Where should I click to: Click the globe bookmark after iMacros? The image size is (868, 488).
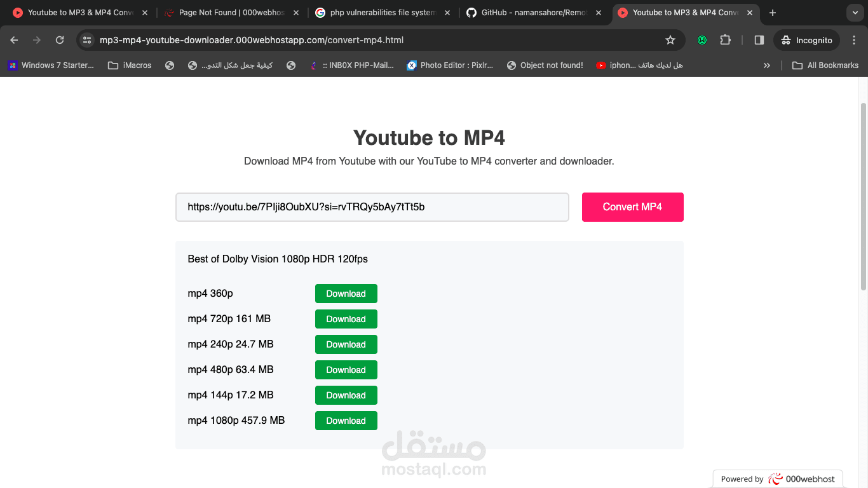[x=170, y=65]
